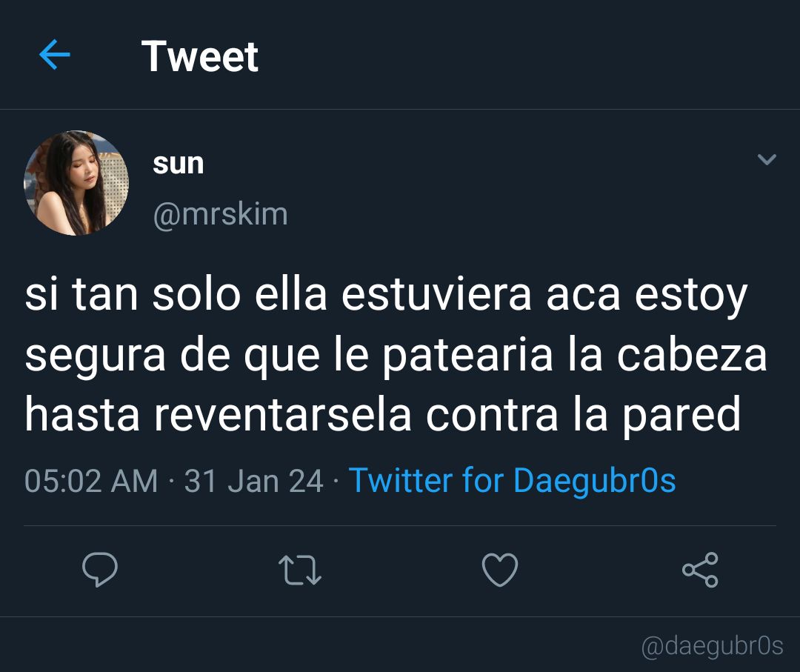
Task: Tap tweet line starting 'segura de que'
Action: tap(396, 356)
